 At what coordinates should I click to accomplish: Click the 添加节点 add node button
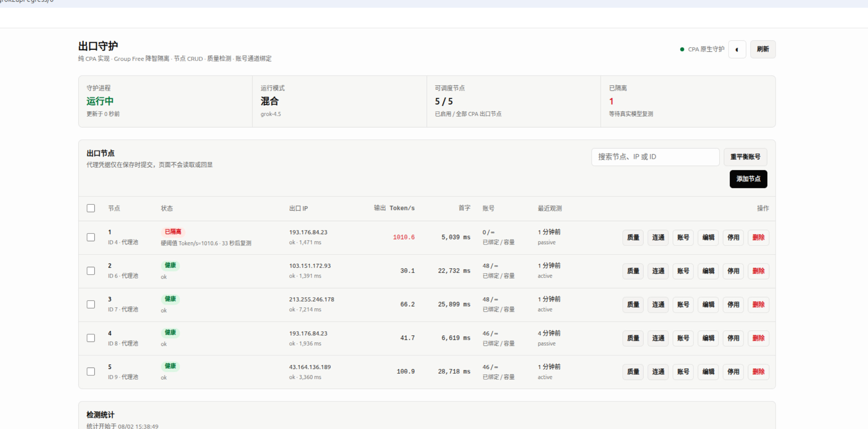coord(748,179)
